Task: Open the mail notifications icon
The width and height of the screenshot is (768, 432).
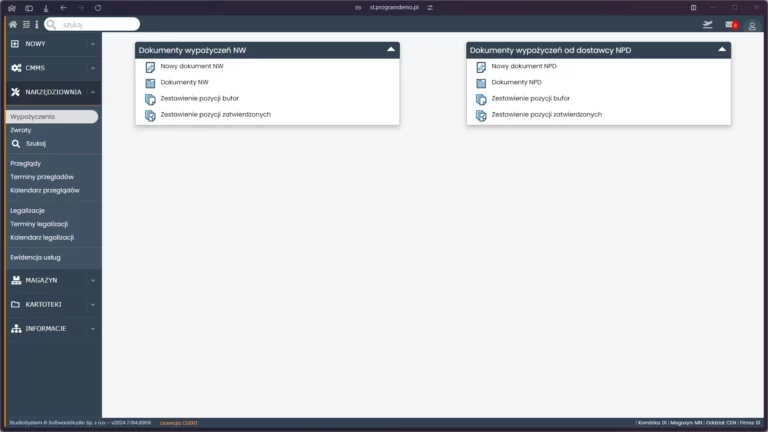Action: click(732, 25)
